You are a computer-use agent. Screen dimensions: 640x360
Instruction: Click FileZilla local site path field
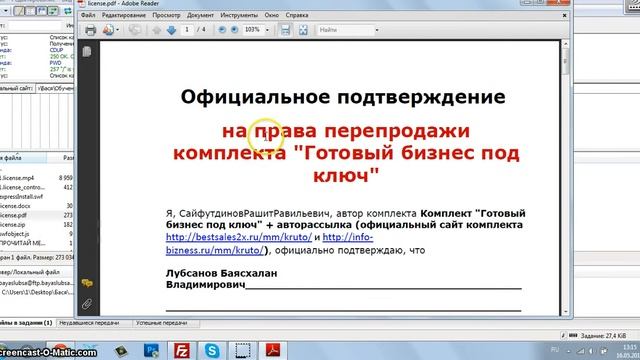click(55, 88)
